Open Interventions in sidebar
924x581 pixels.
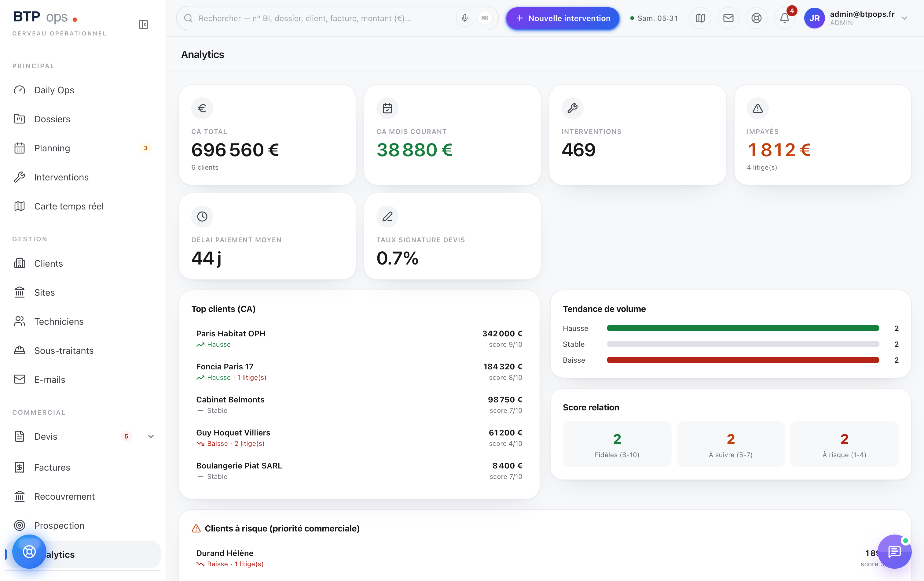pos(83,177)
